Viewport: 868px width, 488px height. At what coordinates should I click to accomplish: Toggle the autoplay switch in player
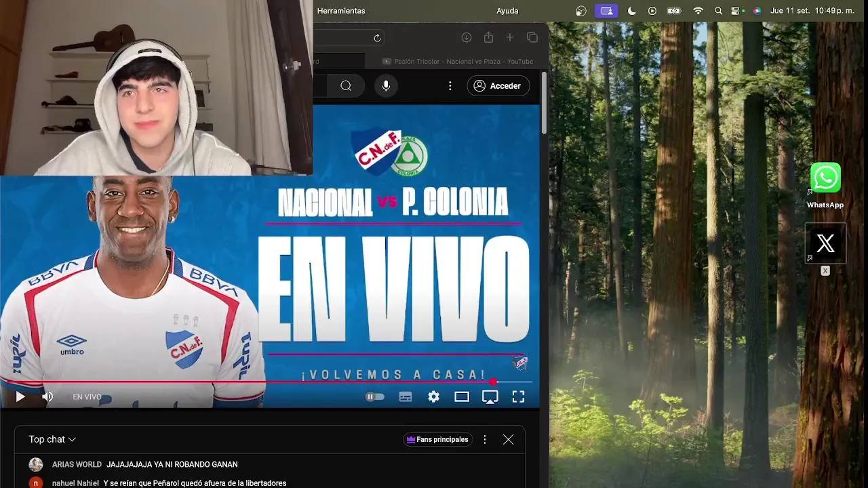pyautogui.click(x=375, y=397)
